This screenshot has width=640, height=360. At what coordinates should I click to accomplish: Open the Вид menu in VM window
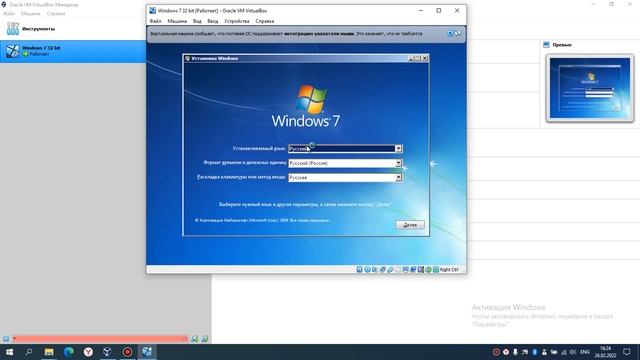tap(197, 21)
